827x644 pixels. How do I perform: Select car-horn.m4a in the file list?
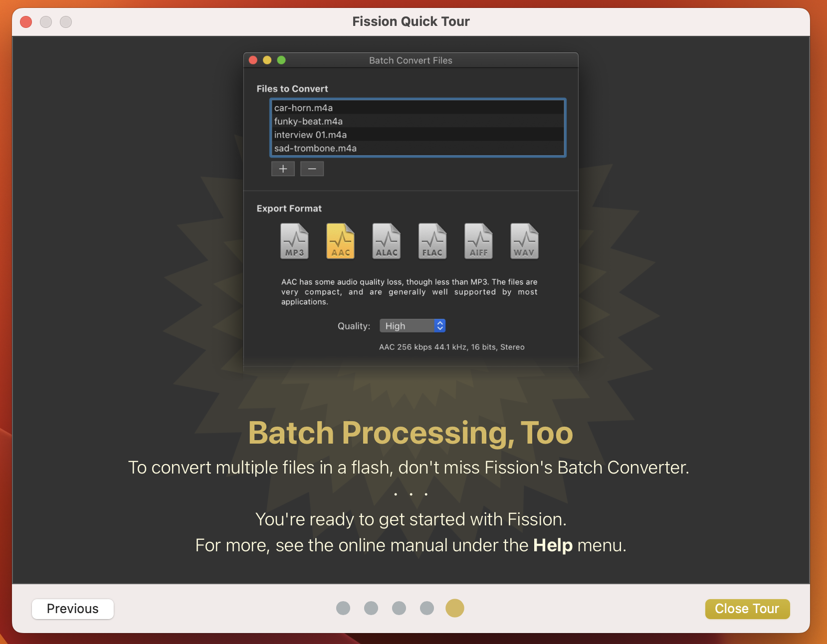tap(303, 108)
